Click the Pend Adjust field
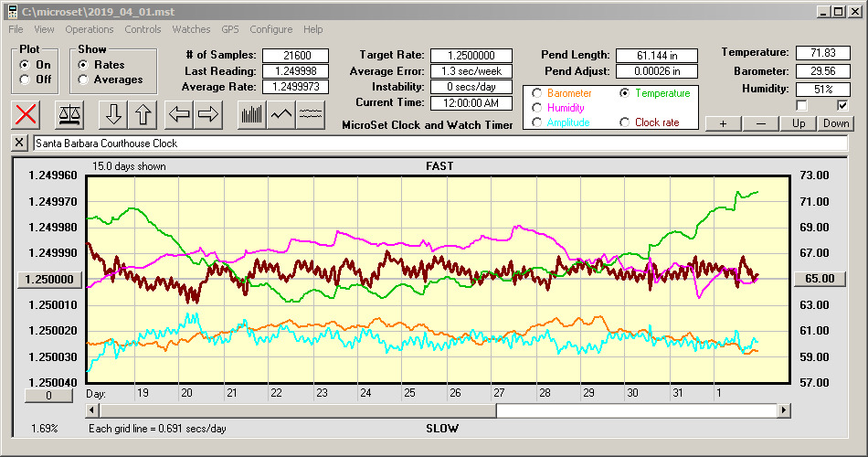This screenshot has width=868, height=457. [657, 71]
